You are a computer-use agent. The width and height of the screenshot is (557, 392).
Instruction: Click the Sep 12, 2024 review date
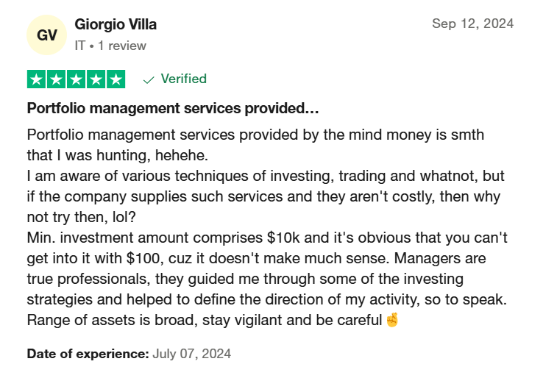point(473,24)
